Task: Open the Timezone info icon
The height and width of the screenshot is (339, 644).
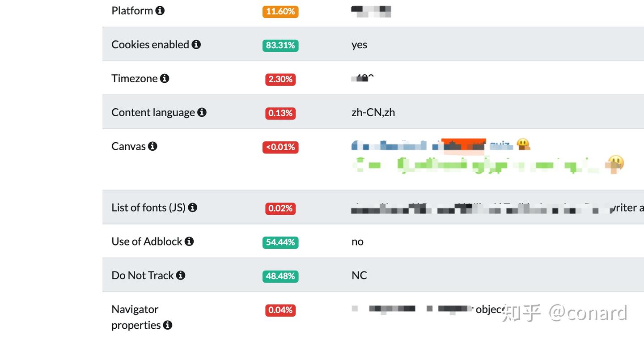Action: coord(165,79)
